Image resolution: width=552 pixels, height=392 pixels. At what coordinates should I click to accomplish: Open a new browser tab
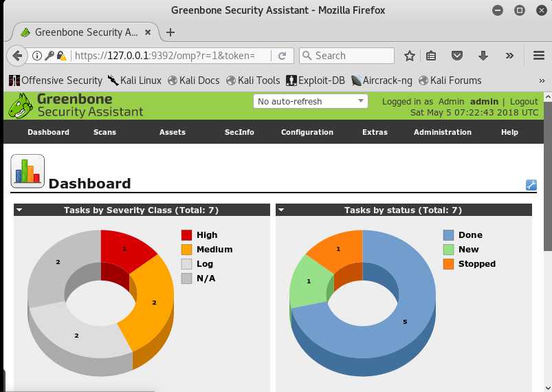coord(170,32)
